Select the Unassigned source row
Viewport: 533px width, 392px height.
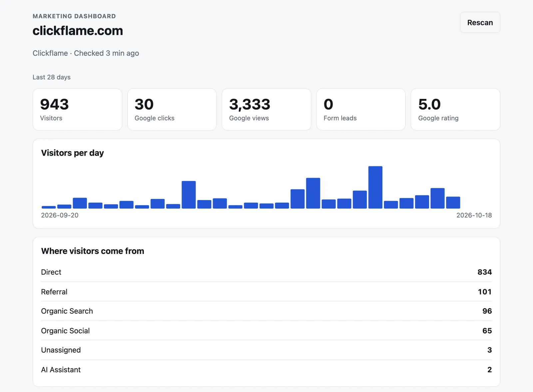click(266, 350)
